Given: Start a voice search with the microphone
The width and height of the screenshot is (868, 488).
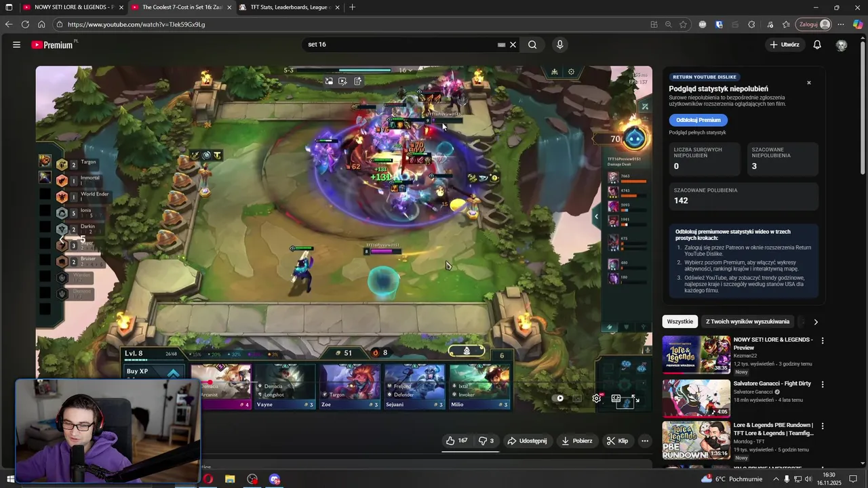Looking at the screenshot, I should pyautogui.click(x=559, y=45).
